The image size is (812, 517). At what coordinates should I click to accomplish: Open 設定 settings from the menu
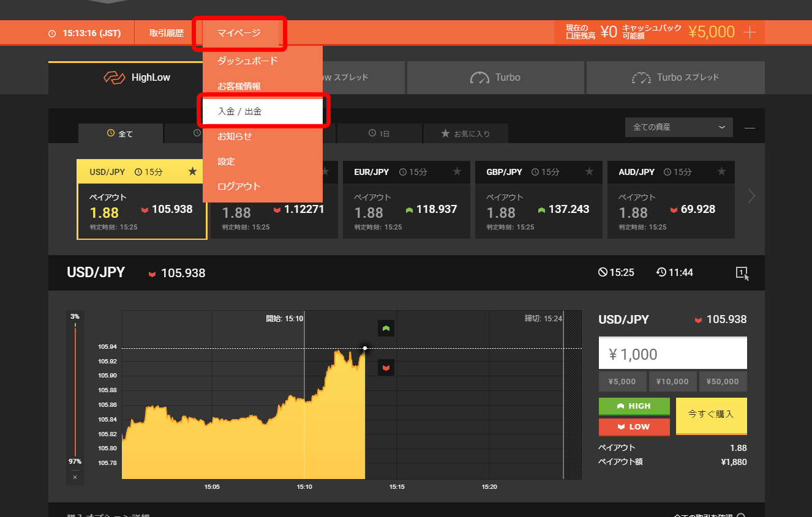[x=262, y=162]
